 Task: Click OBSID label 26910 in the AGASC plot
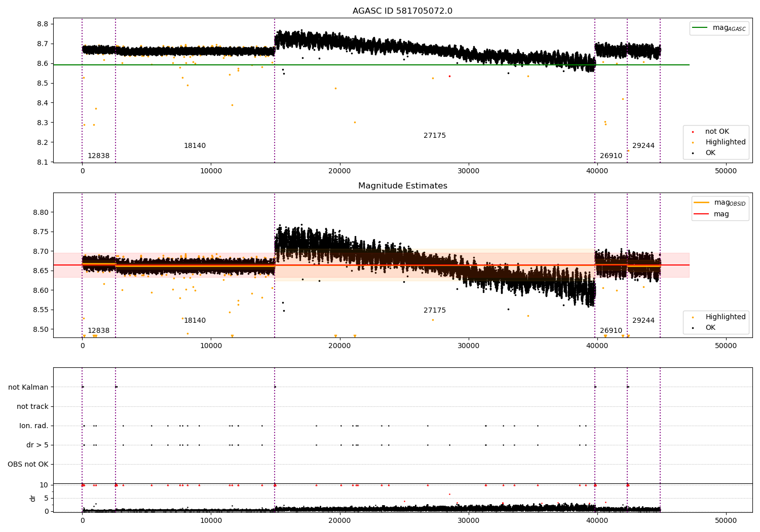coord(611,156)
